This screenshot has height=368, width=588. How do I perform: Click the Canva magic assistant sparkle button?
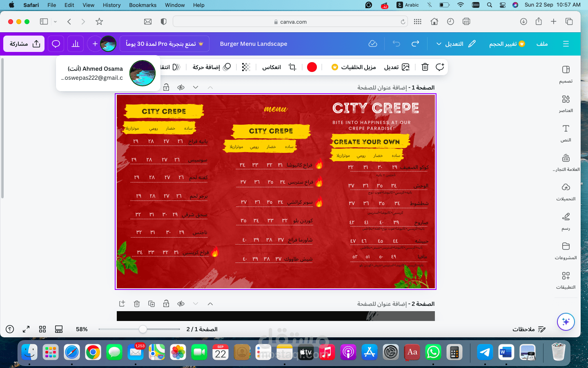tap(566, 322)
